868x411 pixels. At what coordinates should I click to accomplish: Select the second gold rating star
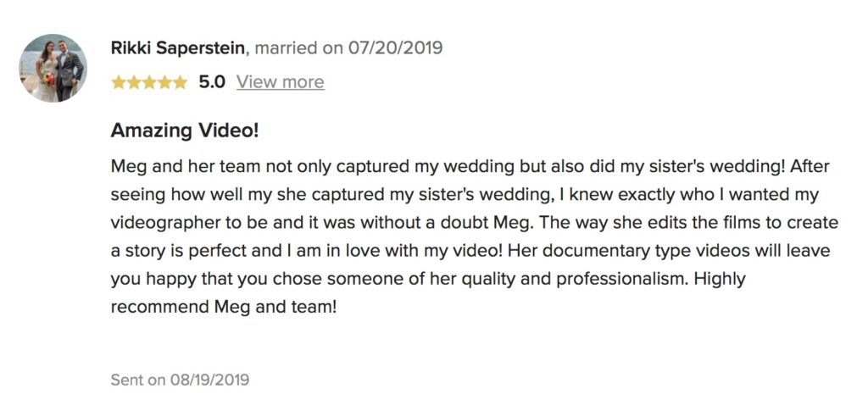click(134, 82)
